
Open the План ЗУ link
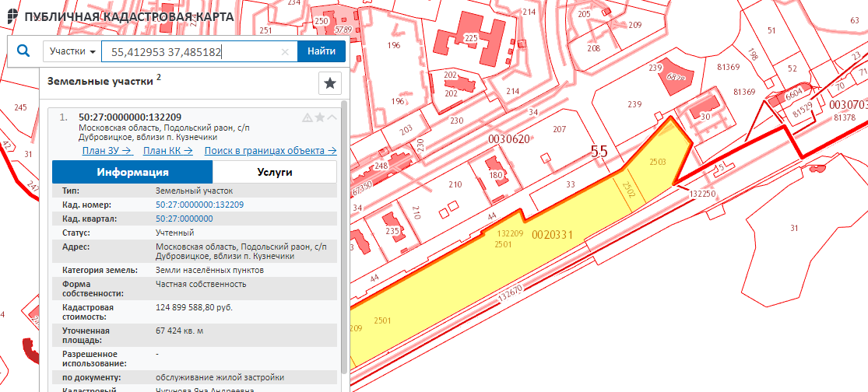point(106,151)
